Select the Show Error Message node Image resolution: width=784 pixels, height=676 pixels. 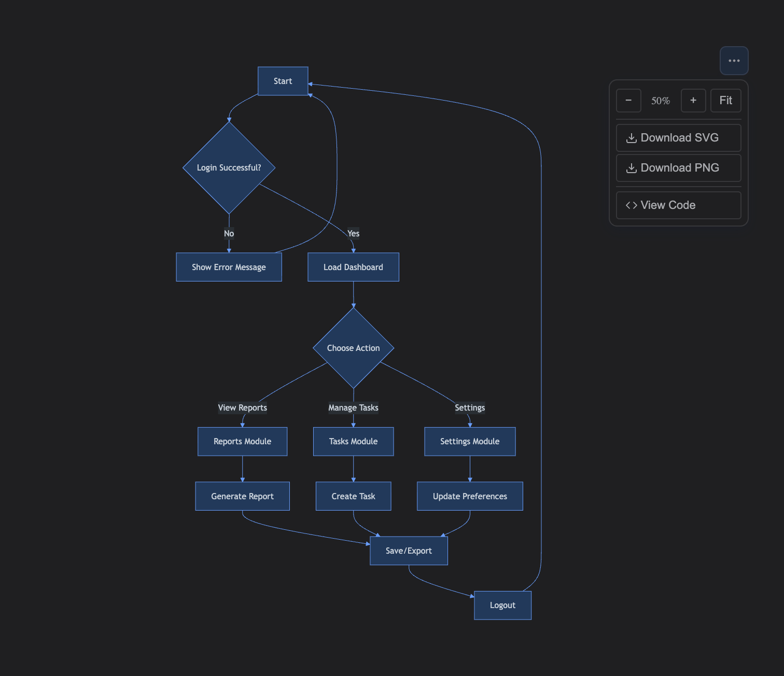click(x=229, y=267)
